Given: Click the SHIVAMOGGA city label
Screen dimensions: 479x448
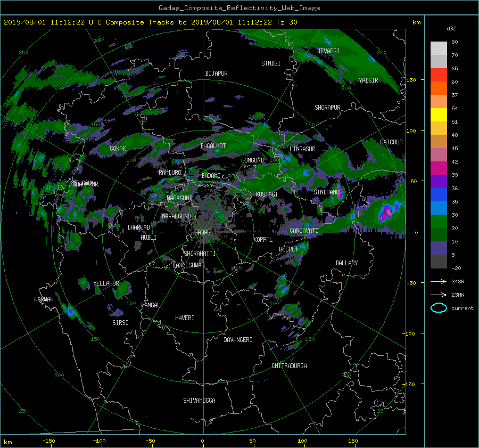Looking at the screenshot, I should coord(199,400).
